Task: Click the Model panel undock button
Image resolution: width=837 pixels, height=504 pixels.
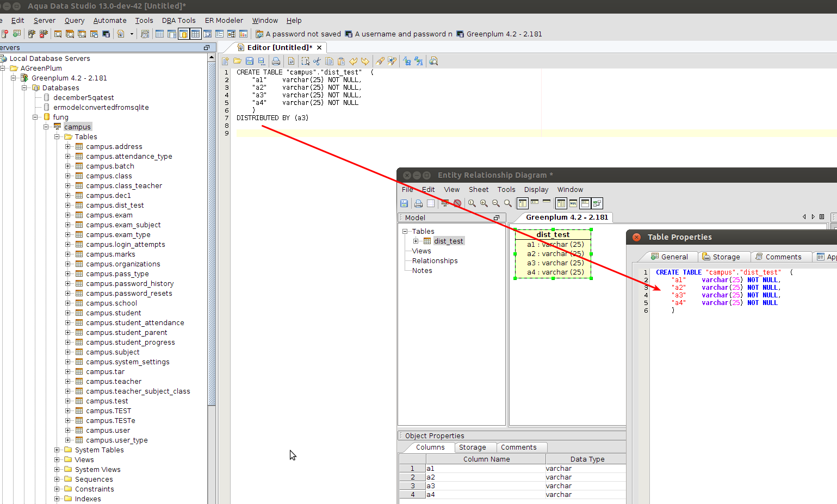Action: [x=497, y=218]
